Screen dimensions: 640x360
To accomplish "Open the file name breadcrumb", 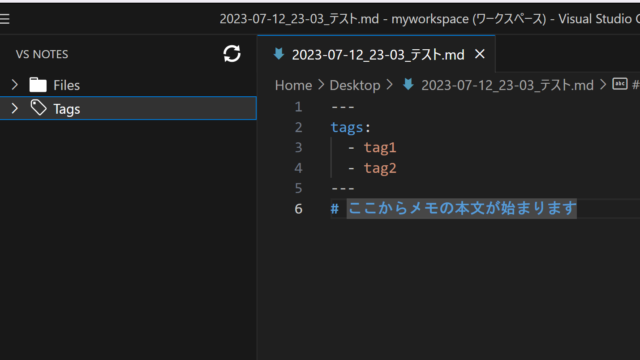I will tap(507, 85).
